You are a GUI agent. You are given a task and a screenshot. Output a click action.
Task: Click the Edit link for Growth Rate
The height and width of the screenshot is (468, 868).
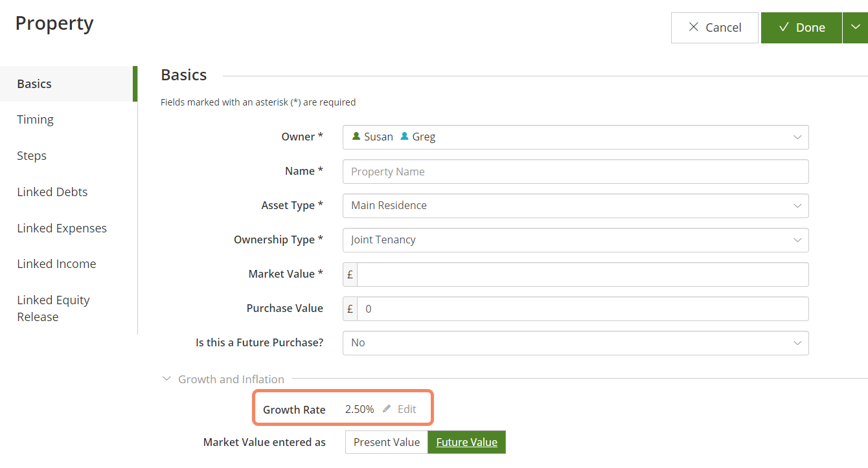[407, 409]
